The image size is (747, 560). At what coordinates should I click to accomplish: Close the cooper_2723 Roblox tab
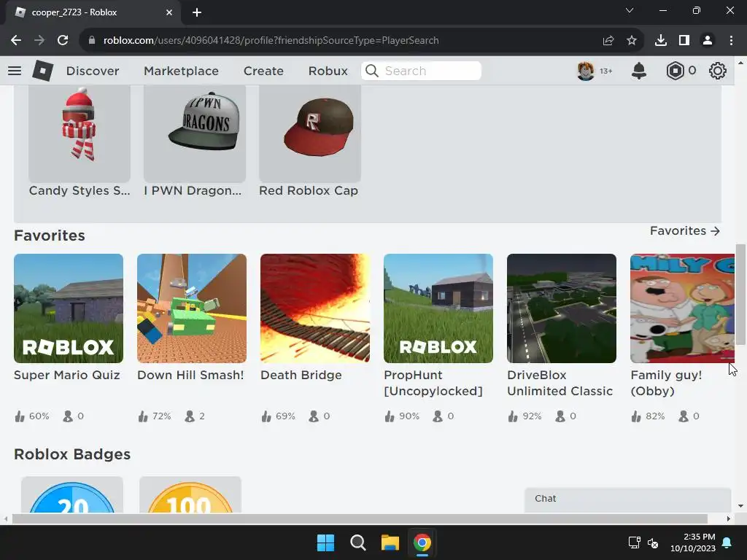click(169, 12)
